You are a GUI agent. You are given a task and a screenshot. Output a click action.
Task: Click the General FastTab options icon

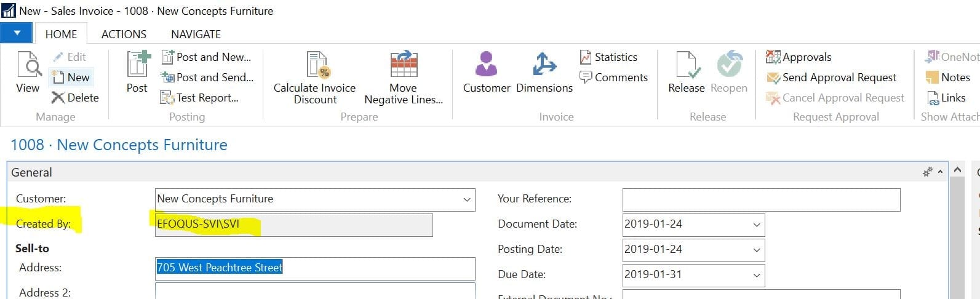point(928,172)
